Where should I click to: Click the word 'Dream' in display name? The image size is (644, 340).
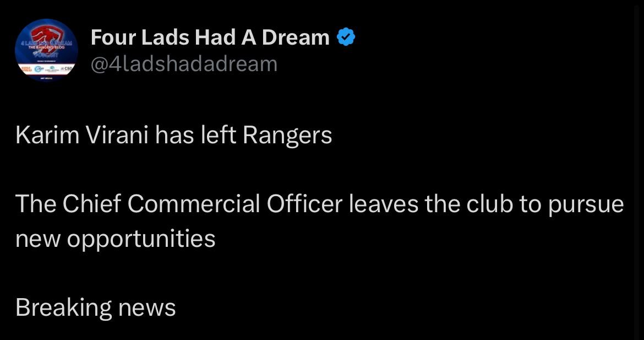[296, 37]
